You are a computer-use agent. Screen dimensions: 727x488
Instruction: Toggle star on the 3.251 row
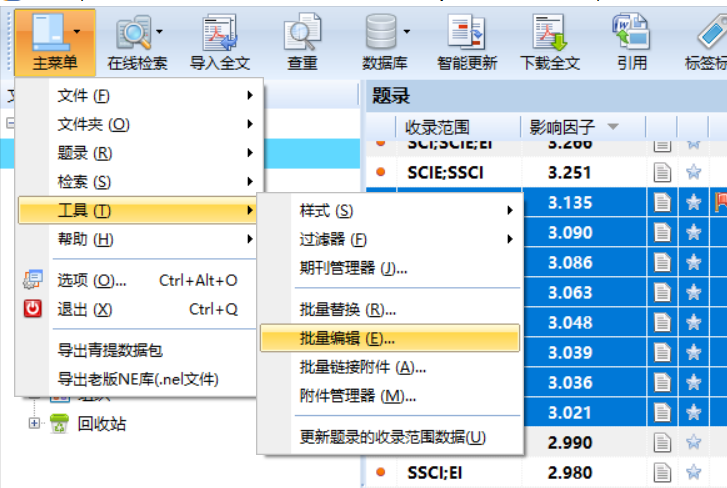(x=694, y=172)
